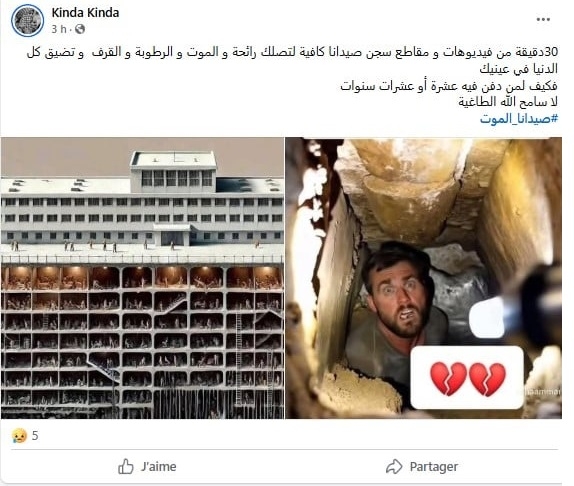This screenshot has height=486, width=574.
Task: Click the last Arabic sentence above hashtag
Action: [508, 102]
